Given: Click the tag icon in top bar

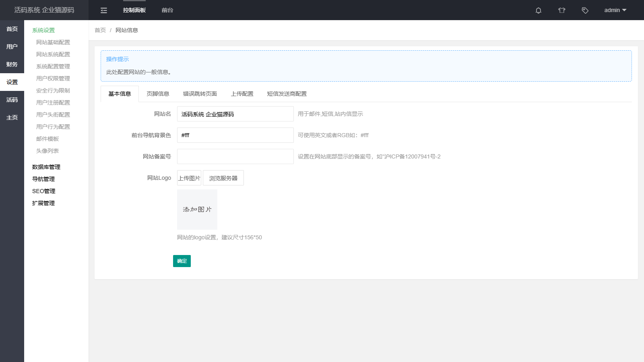Looking at the screenshot, I should [585, 10].
